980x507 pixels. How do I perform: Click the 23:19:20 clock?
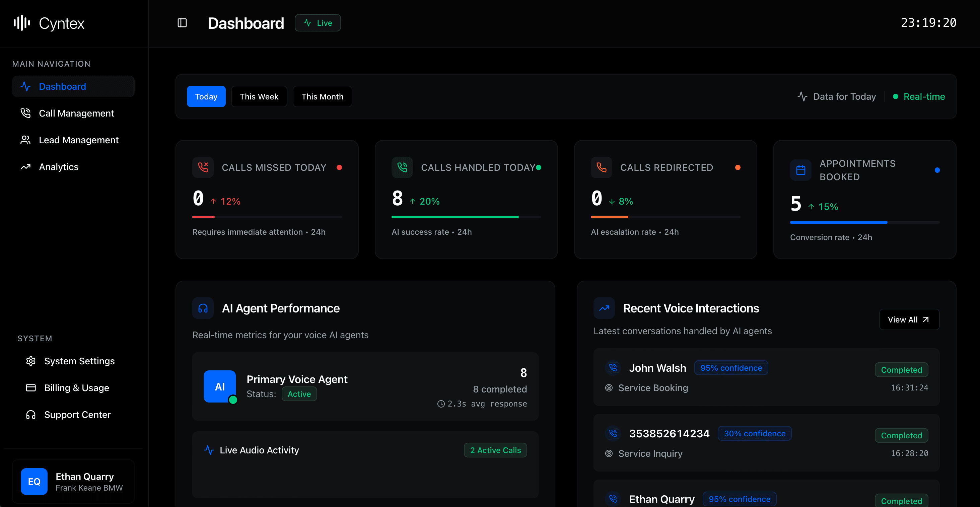929,23
